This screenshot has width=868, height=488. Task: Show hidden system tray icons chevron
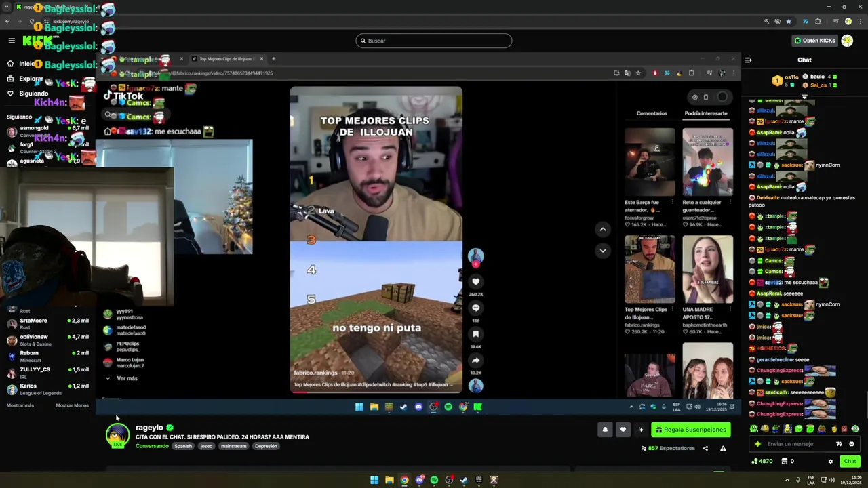pos(787,480)
